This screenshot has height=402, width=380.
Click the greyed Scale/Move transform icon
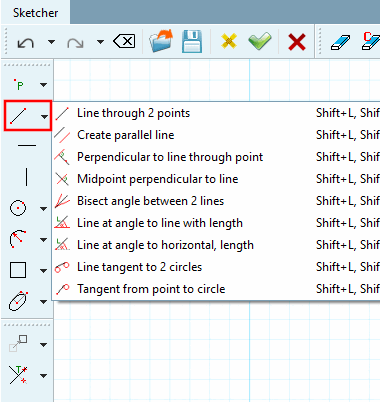pyautogui.click(x=18, y=344)
